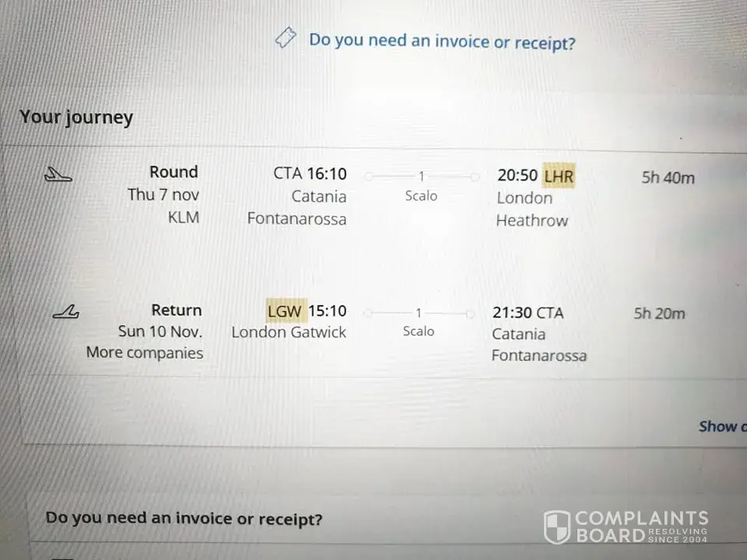747x560 pixels.
Task: Select the highlighted LHR airport code
Action: point(558,176)
